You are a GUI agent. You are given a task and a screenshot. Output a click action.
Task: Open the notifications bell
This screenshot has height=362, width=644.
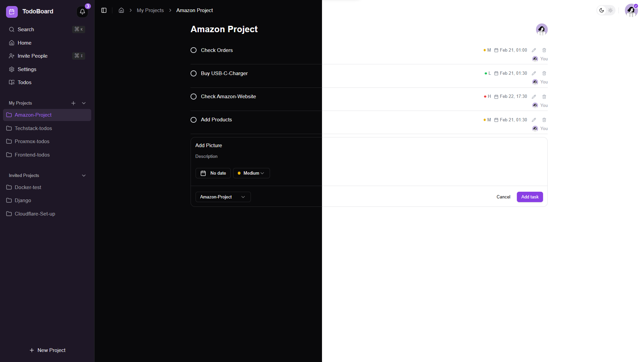[x=82, y=12]
